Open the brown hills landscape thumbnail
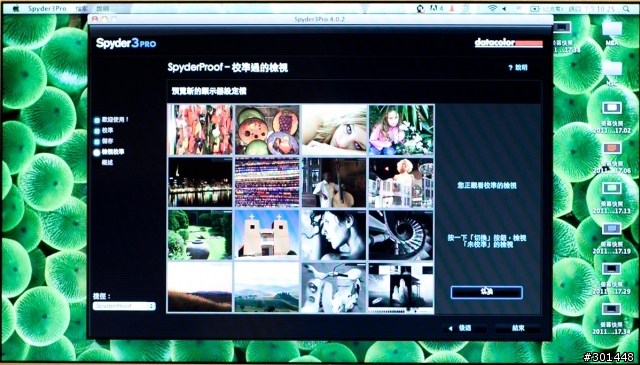 click(200, 288)
